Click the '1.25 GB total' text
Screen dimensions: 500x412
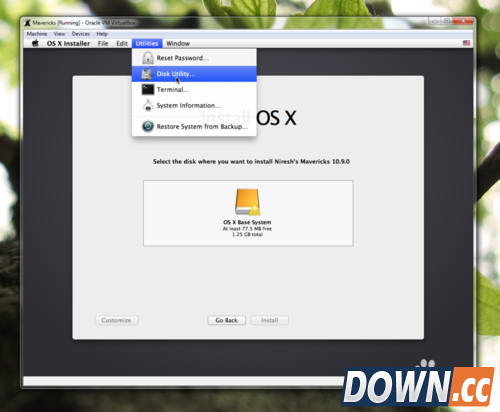pyautogui.click(x=247, y=234)
